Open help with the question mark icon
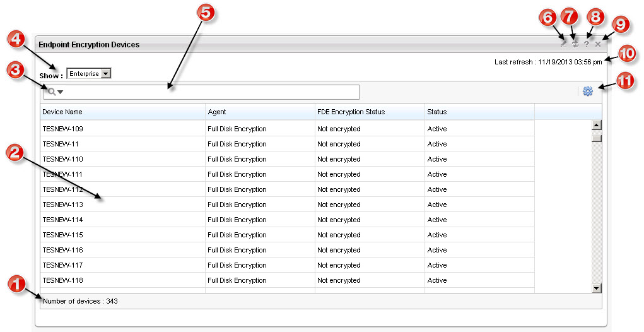Viewport: 644px width, 332px height. [587, 44]
